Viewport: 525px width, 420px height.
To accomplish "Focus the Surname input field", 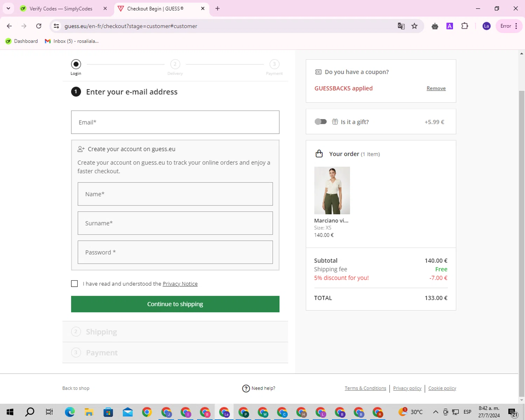I will pyautogui.click(x=175, y=223).
